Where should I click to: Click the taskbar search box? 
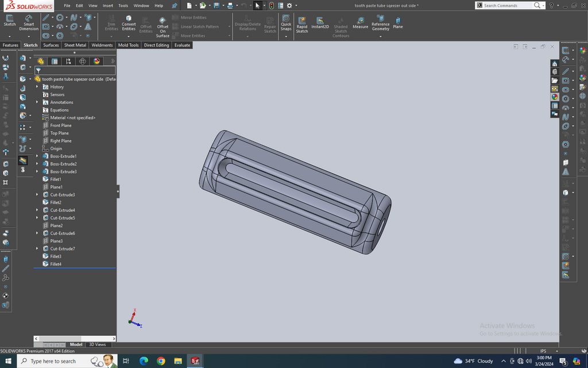point(68,361)
